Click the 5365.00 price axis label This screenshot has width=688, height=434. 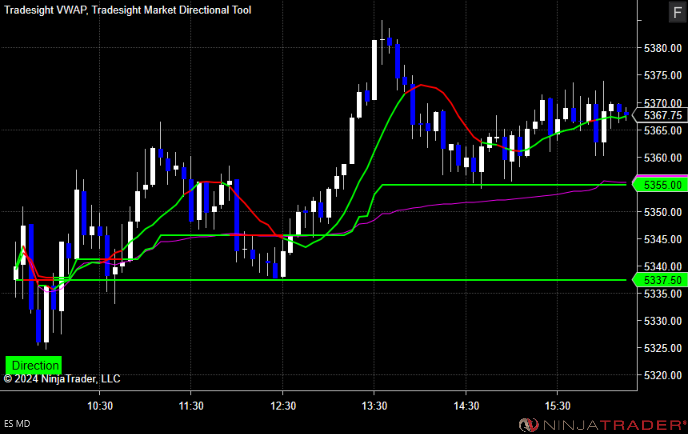tap(663, 130)
